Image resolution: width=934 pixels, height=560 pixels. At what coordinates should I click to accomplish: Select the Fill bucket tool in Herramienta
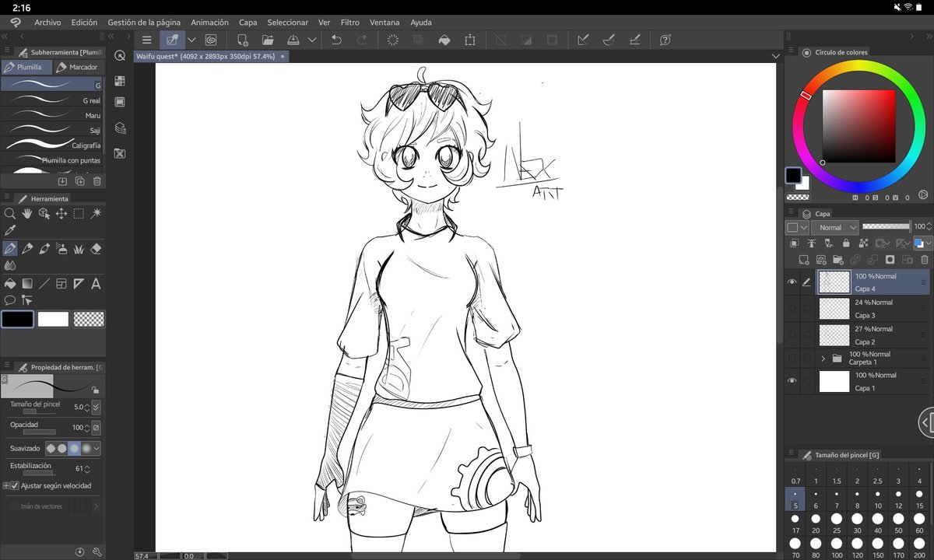9,284
